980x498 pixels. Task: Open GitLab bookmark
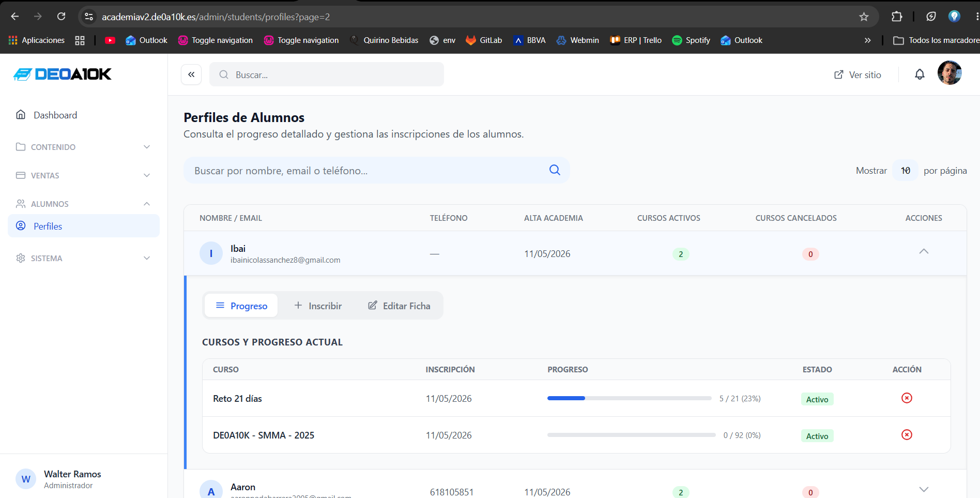pyautogui.click(x=484, y=40)
